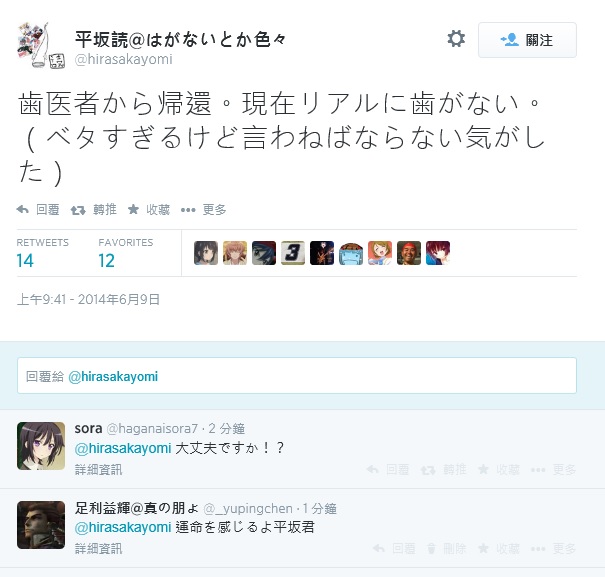
Task: Open avatar showing number 3 in retweeters
Action: click(293, 253)
